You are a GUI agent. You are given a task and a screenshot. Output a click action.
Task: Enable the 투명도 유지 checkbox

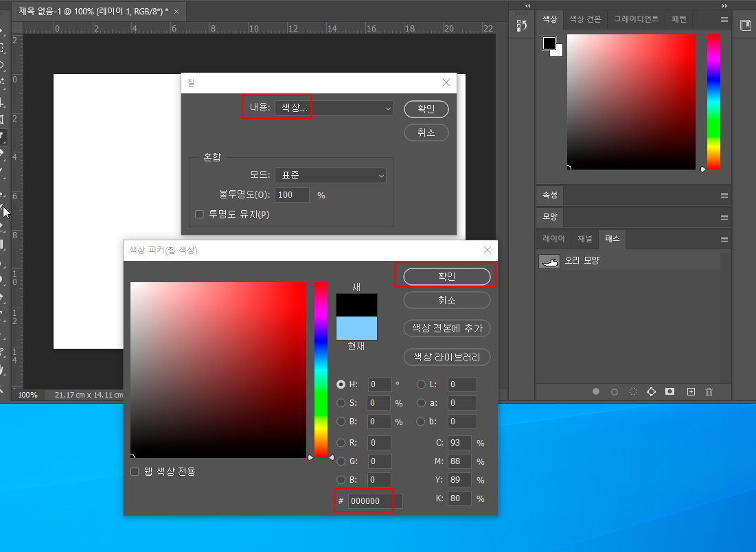coord(200,214)
